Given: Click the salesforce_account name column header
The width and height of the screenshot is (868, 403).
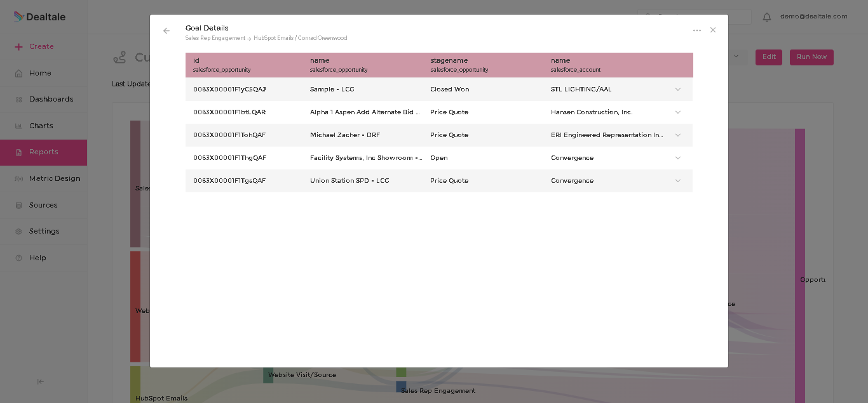Looking at the screenshot, I should pyautogui.click(x=576, y=65).
